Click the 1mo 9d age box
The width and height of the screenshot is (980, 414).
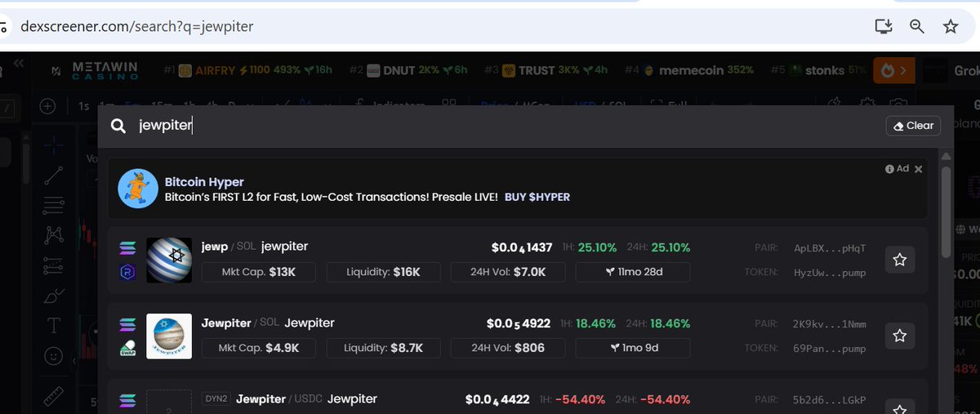coord(633,348)
